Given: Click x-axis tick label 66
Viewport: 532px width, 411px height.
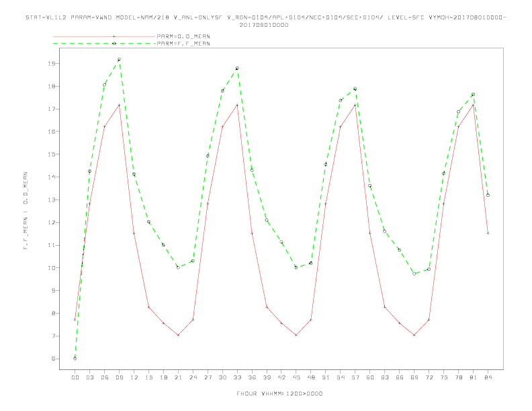Looking at the screenshot, I should pos(400,377).
